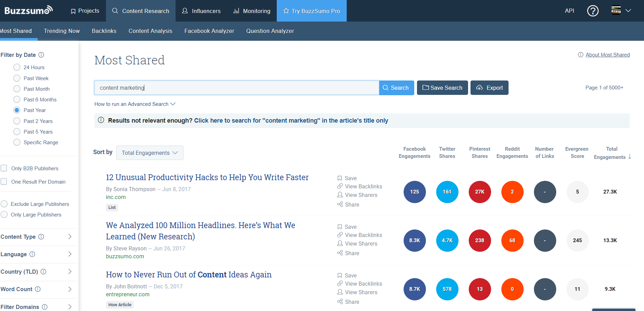Enable Only B2B Publishers checkbox
Screen dimensions: 644x311
click(x=4, y=168)
